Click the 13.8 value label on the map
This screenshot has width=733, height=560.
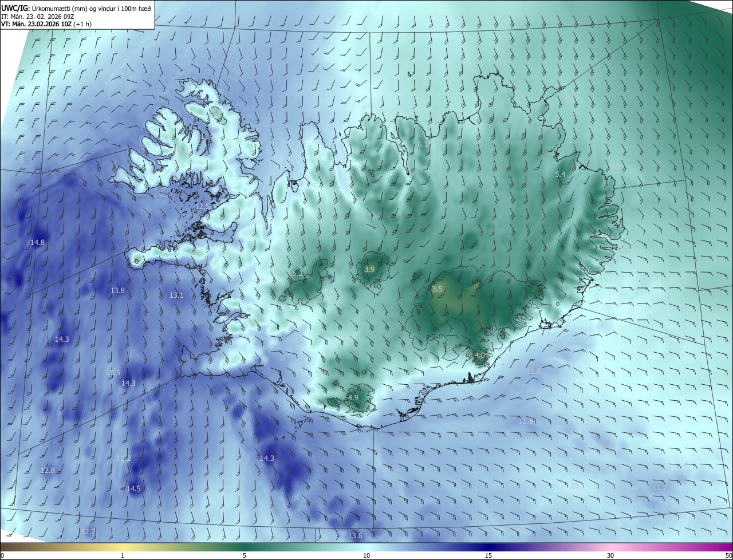pos(117,291)
